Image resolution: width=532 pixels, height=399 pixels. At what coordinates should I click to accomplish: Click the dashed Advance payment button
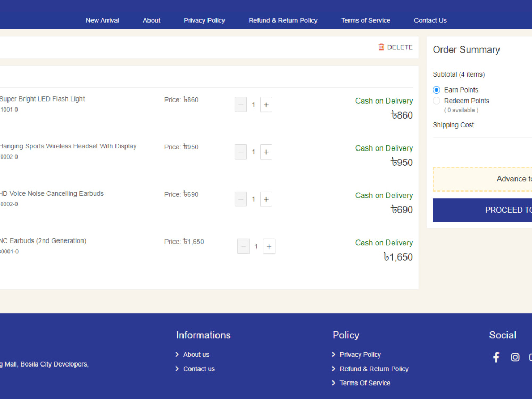click(x=505, y=179)
